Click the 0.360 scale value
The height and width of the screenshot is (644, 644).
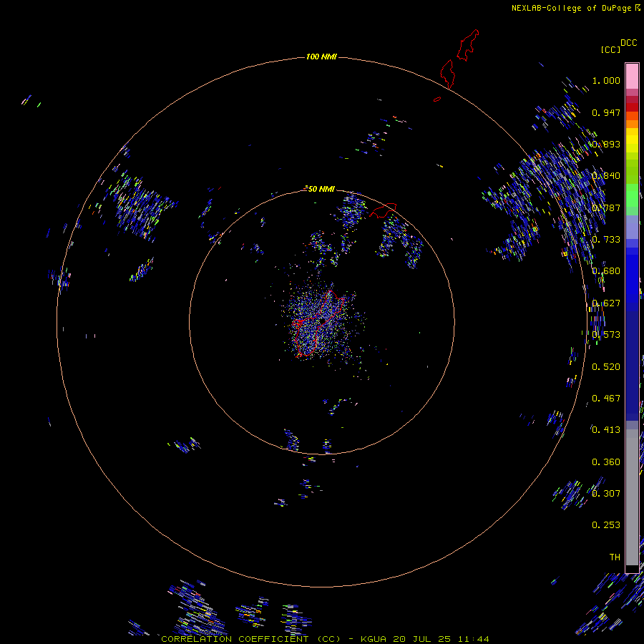pos(606,462)
